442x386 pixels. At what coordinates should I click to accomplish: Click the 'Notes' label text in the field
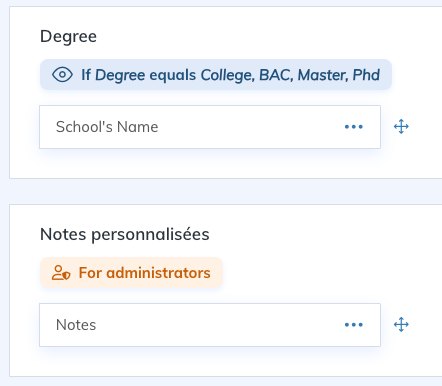pyautogui.click(x=76, y=325)
